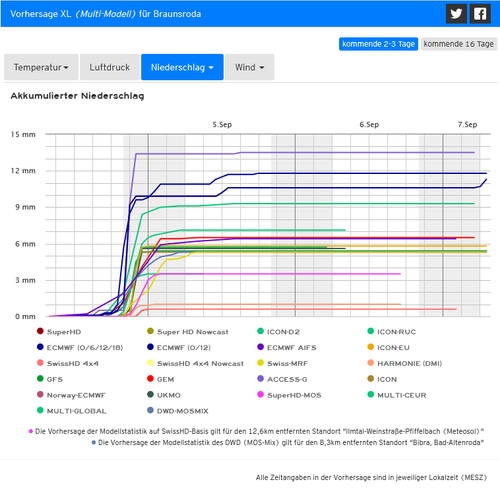Toggle ECMWF (0/6/12/18) legend entry

coord(80,348)
